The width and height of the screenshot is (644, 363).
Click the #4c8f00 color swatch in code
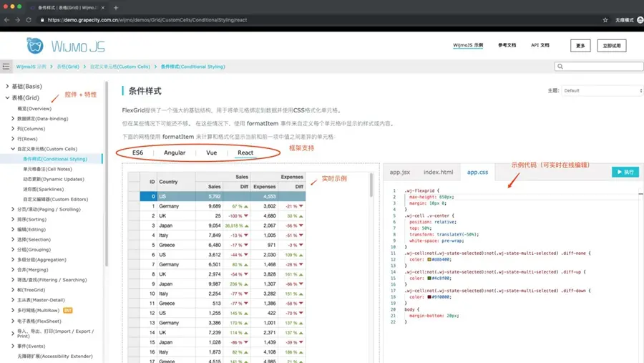[429, 279]
